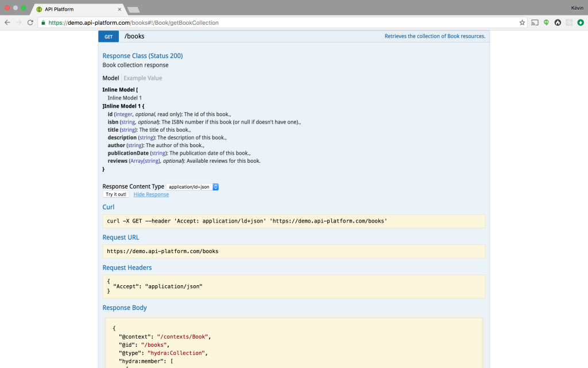The image size is (588, 368).
Task: Click the back navigation arrow
Action: tap(6, 22)
